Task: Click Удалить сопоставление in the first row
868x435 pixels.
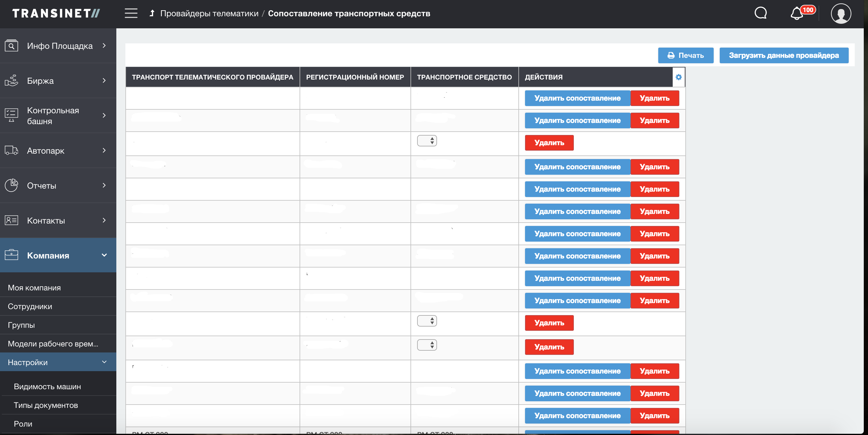Action: (577, 98)
